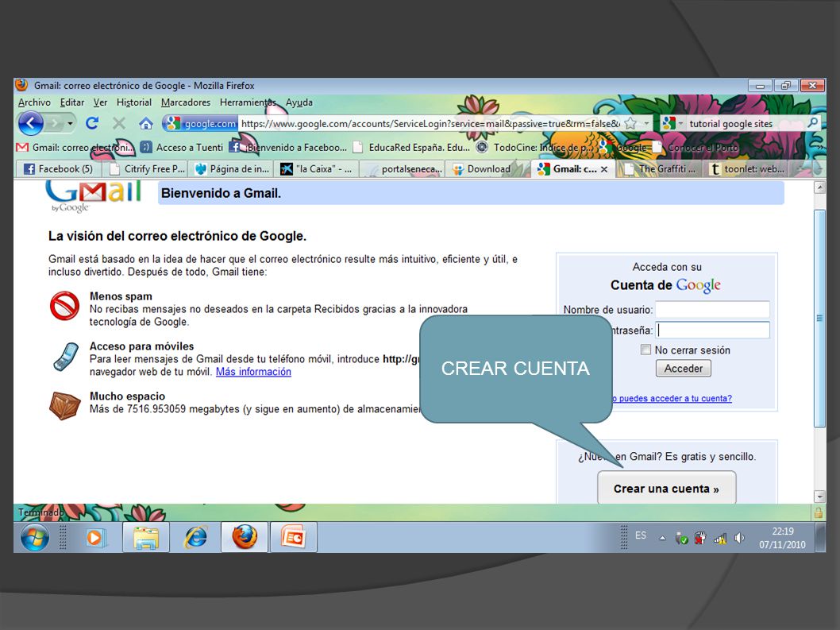Go back with the Firefox back arrow

(31, 124)
